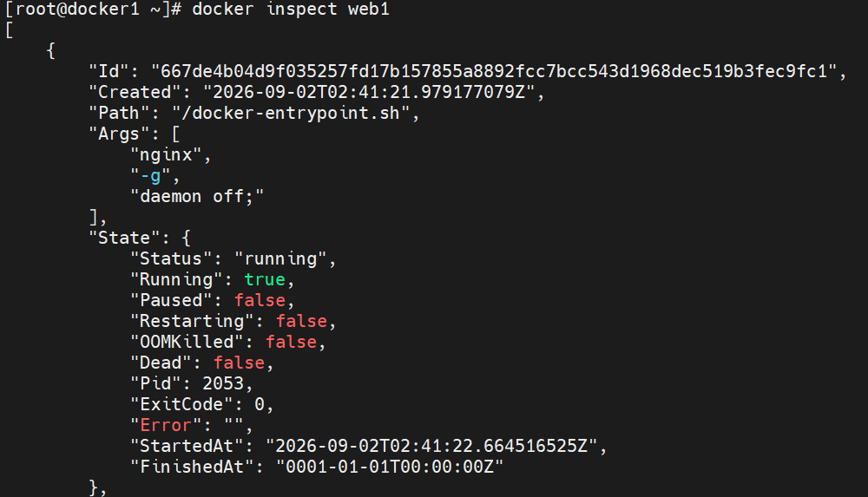Screen dimensions: 868x497
Task: Click the container Id hash value
Action: (495, 71)
